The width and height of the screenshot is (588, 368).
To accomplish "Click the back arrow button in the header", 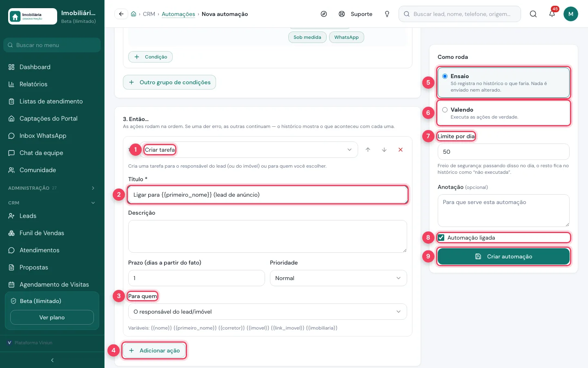I will [121, 14].
